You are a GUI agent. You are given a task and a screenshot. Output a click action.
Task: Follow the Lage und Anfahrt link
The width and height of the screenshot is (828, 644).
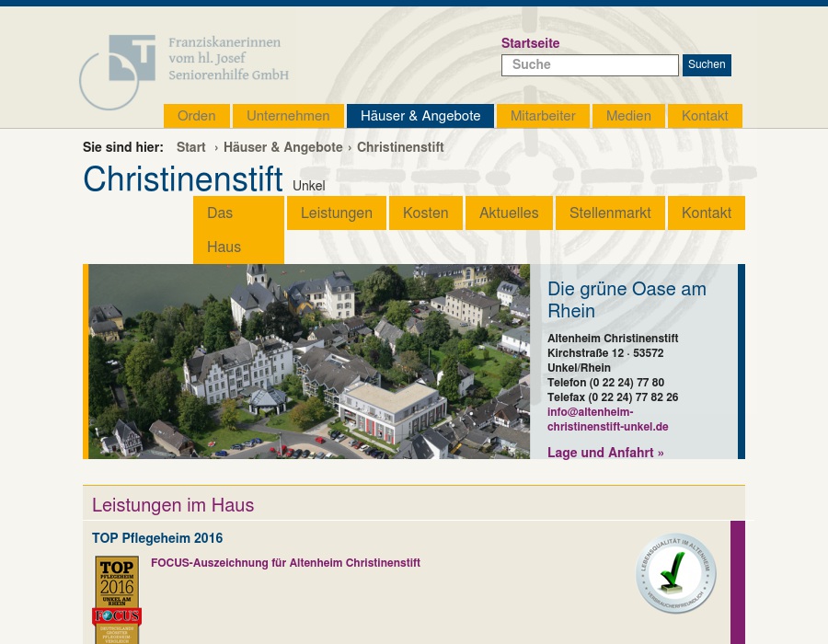(x=605, y=452)
